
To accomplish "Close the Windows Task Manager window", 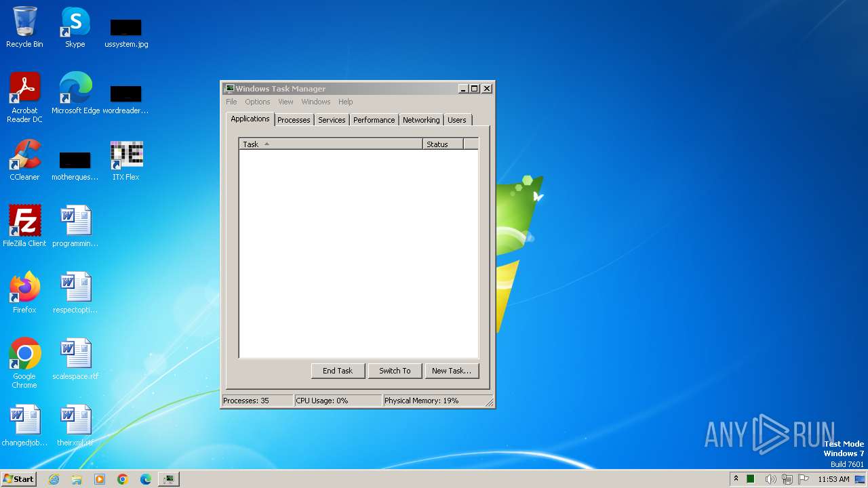I will [x=486, y=89].
